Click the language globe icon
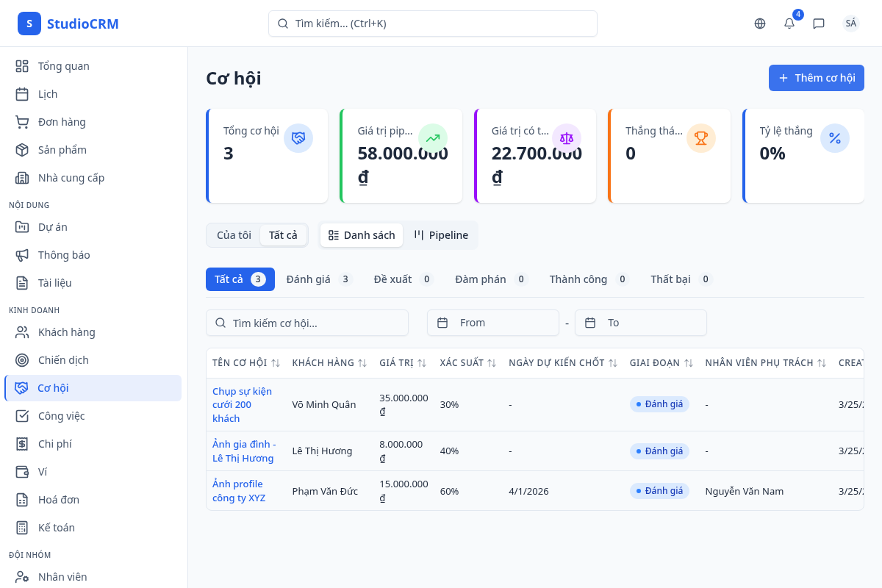Image resolution: width=882 pixels, height=588 pixels. coord(759,24)
